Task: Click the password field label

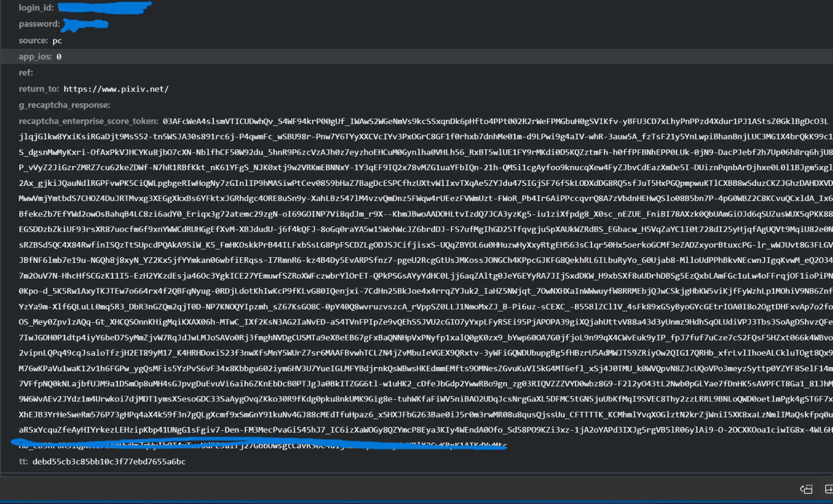Action: [39, 24]
